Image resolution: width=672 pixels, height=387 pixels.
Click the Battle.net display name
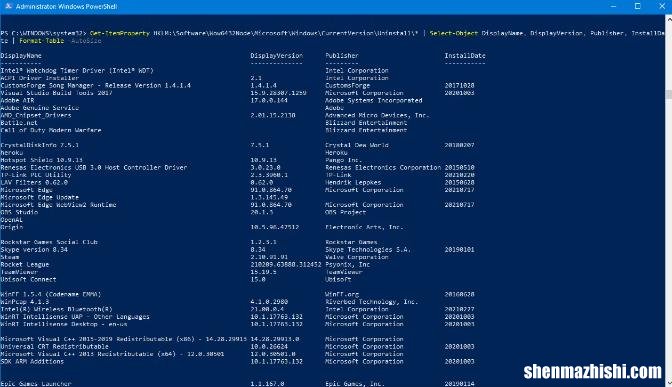coord(19,123)
